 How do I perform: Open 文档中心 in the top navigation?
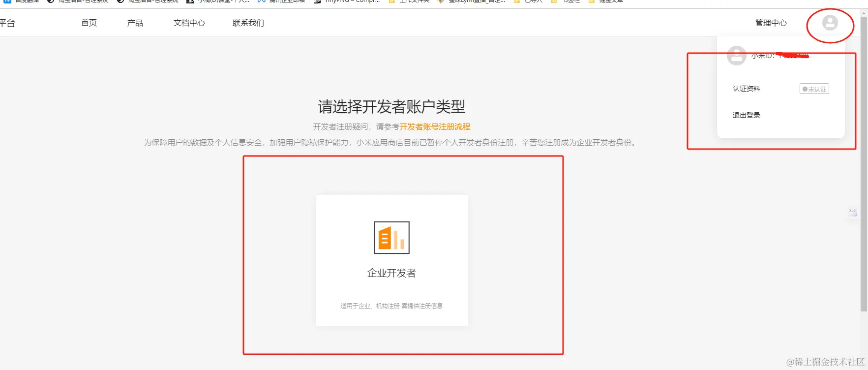click(189, 23)
